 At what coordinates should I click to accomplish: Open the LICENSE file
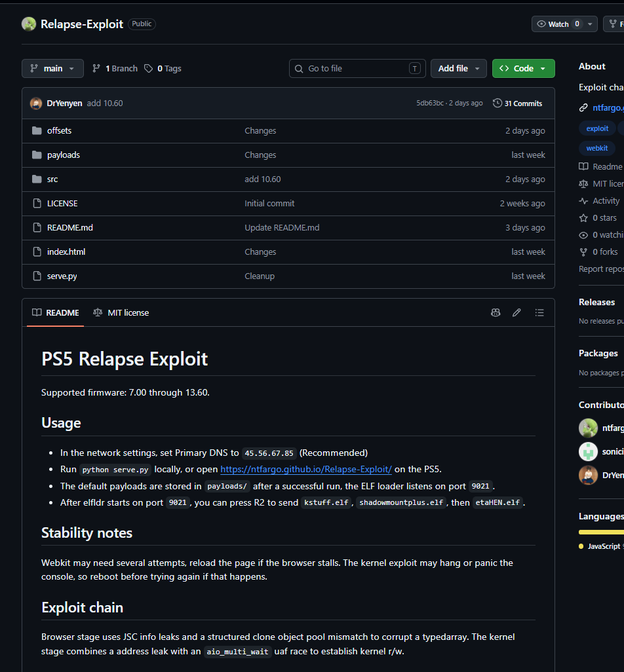pos(62,204)
